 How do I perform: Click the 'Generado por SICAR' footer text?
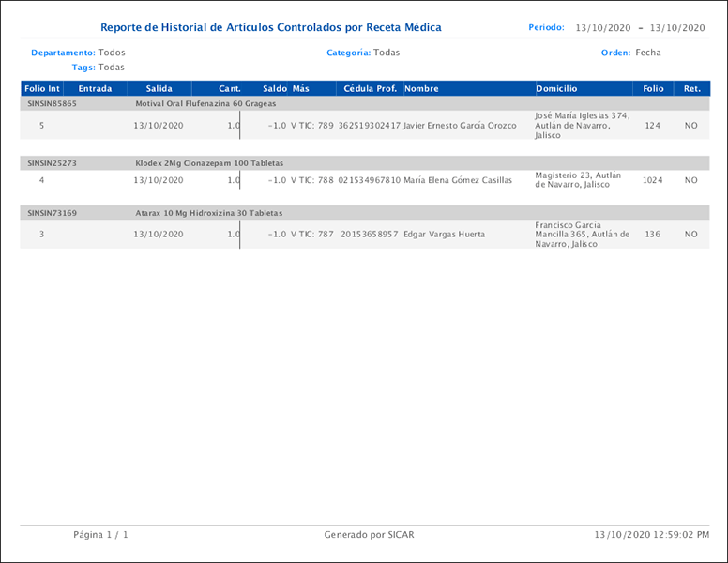click(x=369, y=535)
